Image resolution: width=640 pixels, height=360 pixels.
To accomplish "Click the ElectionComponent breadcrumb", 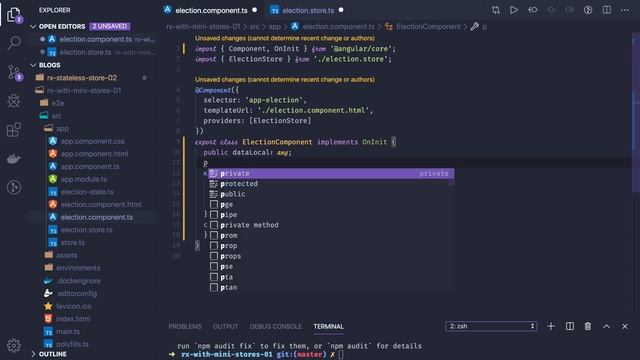I will pyautogui.click(x=428, y=27).
